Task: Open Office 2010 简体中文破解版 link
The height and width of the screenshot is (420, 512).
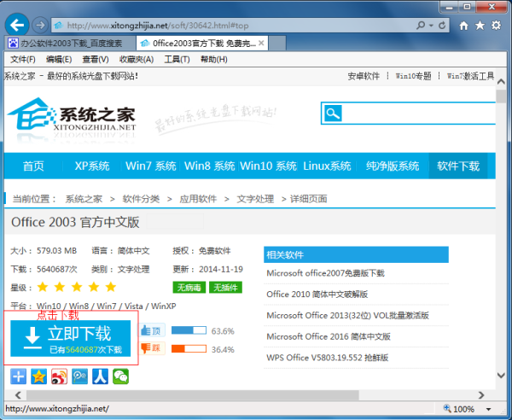Action: point(317,294)
